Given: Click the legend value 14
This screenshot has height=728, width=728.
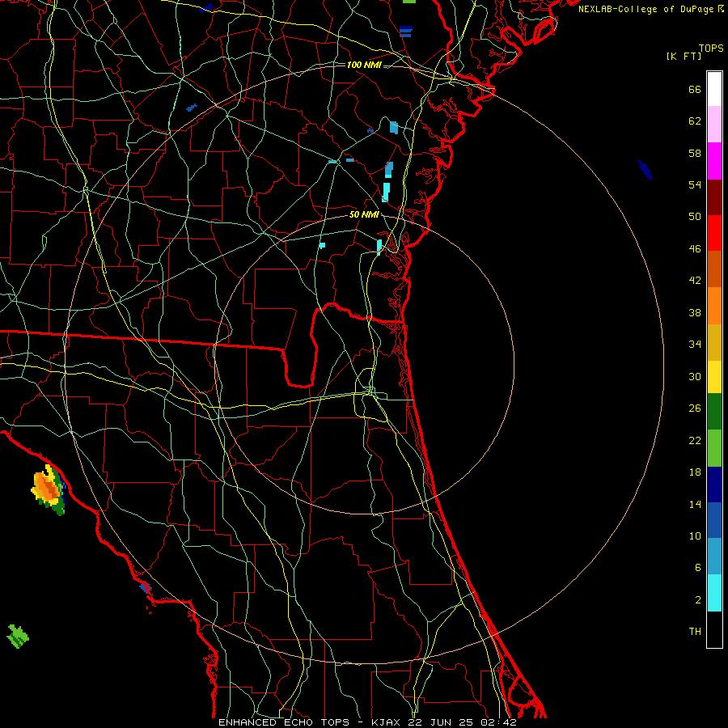Looking at the screenshot, I should pyautogui.click(x=695, y=504).
